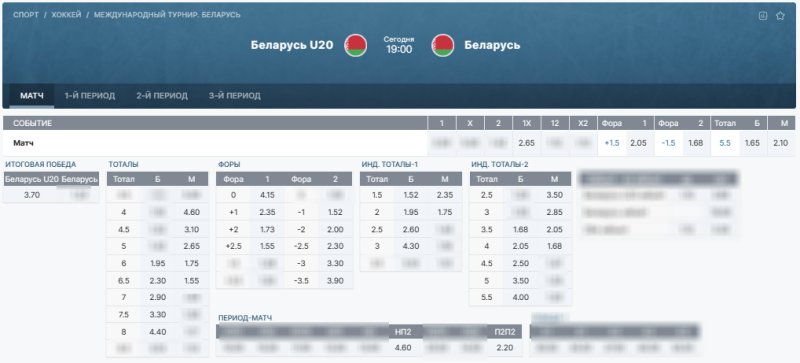
Task: Select Тоталы 7.5 over odds 3.30
Action: pos(157,314)
